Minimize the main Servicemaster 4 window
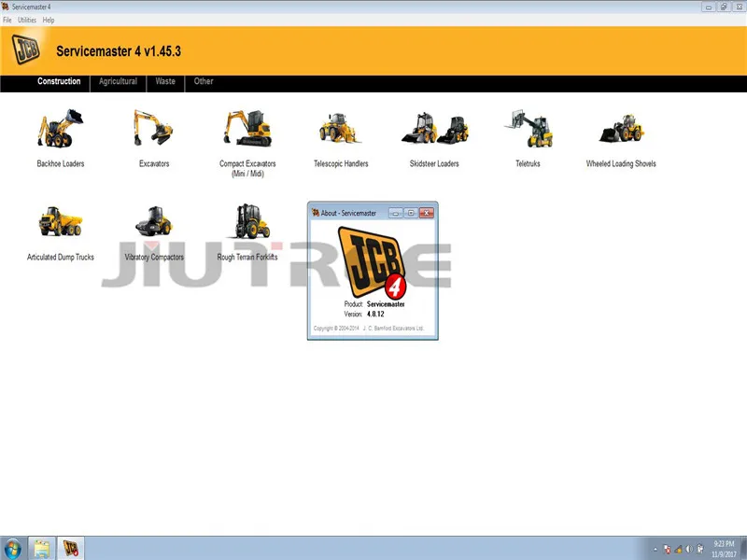Screen dimensions: 747x560 click(709, 7)
